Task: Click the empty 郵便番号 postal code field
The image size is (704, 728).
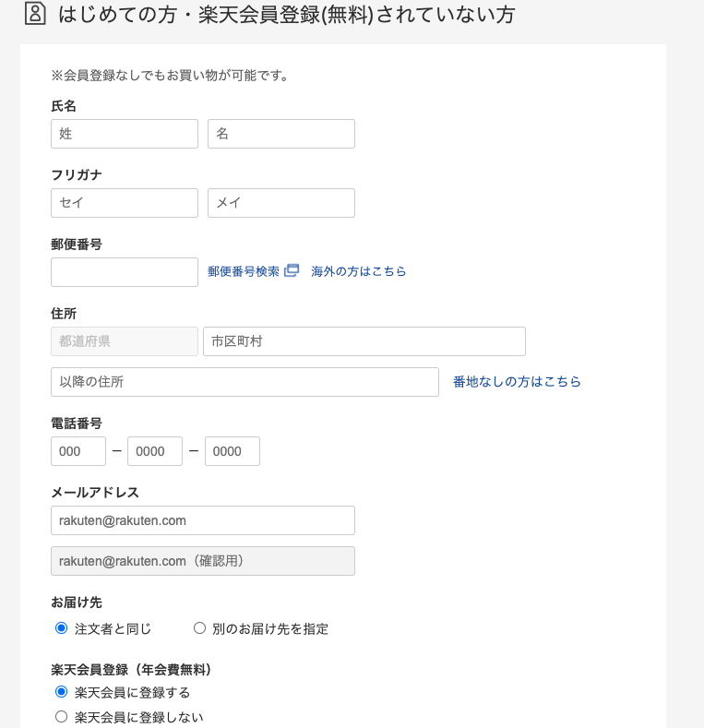Action: click(x=125, y=272)
